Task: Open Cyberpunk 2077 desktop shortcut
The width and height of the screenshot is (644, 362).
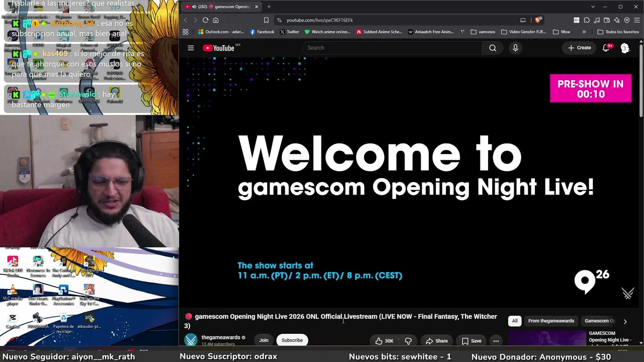Action: tap(89, 266)
